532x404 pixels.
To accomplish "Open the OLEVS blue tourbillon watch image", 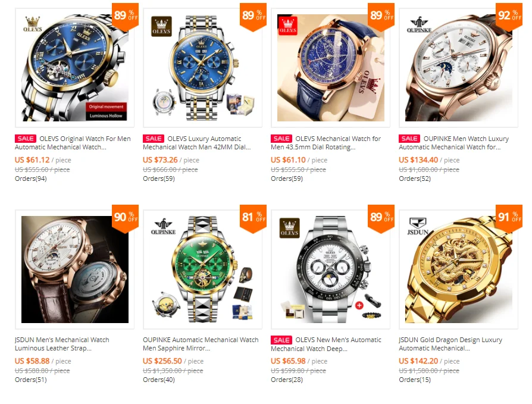I will tap(74, 68).
